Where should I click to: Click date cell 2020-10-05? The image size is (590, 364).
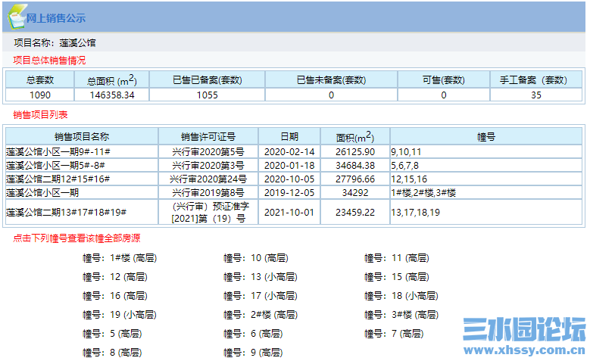289,179
